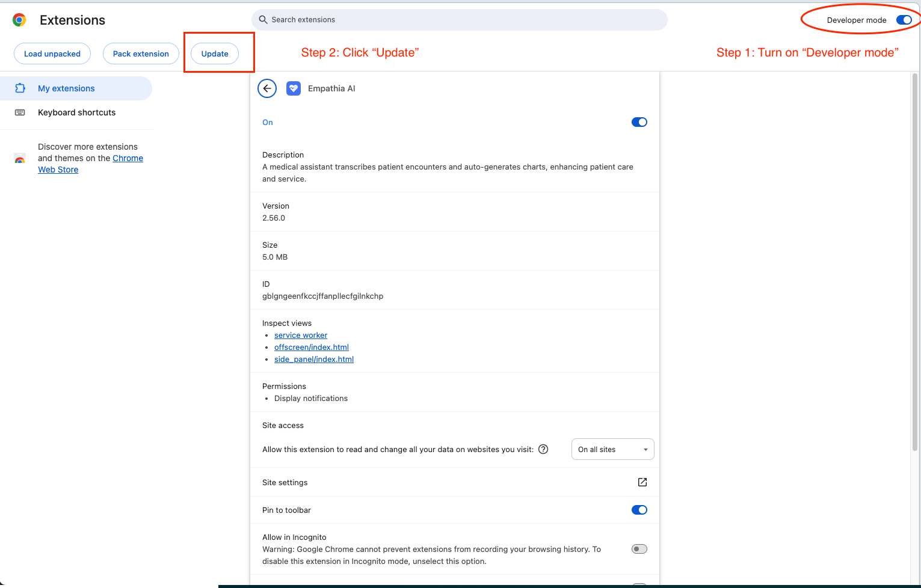
Task: Click the Pack extension button
Action: click(x=141, y=54)
